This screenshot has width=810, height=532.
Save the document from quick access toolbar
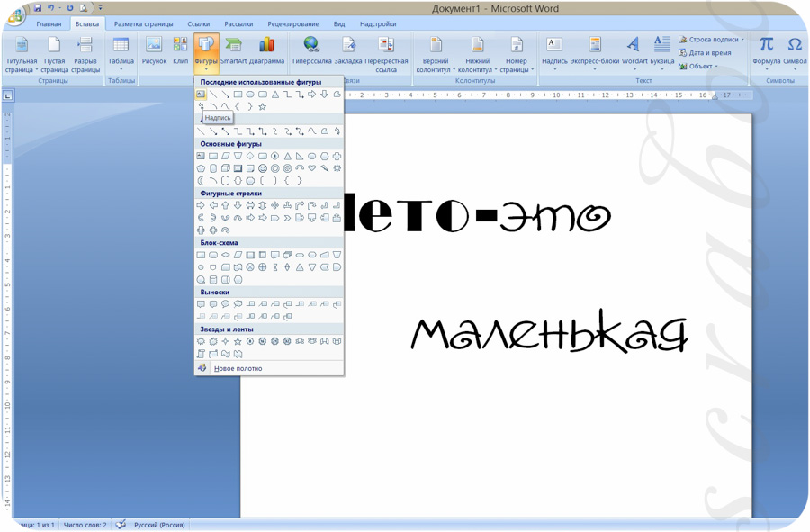coord(37,8)
